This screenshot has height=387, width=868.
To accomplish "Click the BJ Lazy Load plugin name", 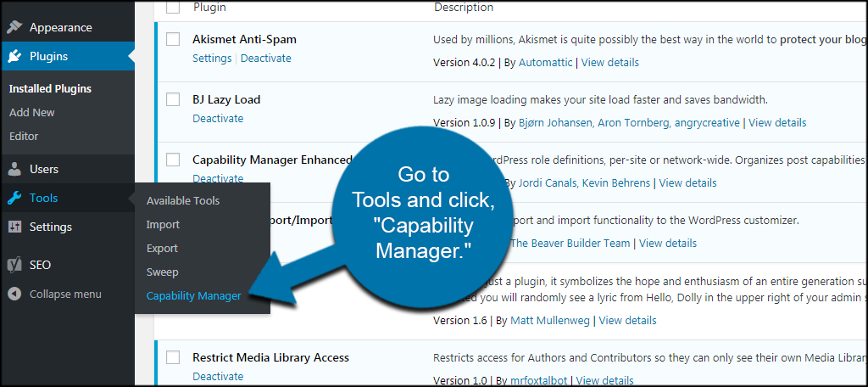I will pos(226,100).
